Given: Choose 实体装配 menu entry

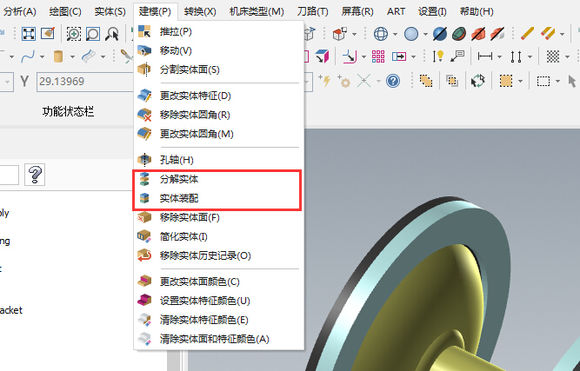Looking at the screenshot, I should pos(218,198).
